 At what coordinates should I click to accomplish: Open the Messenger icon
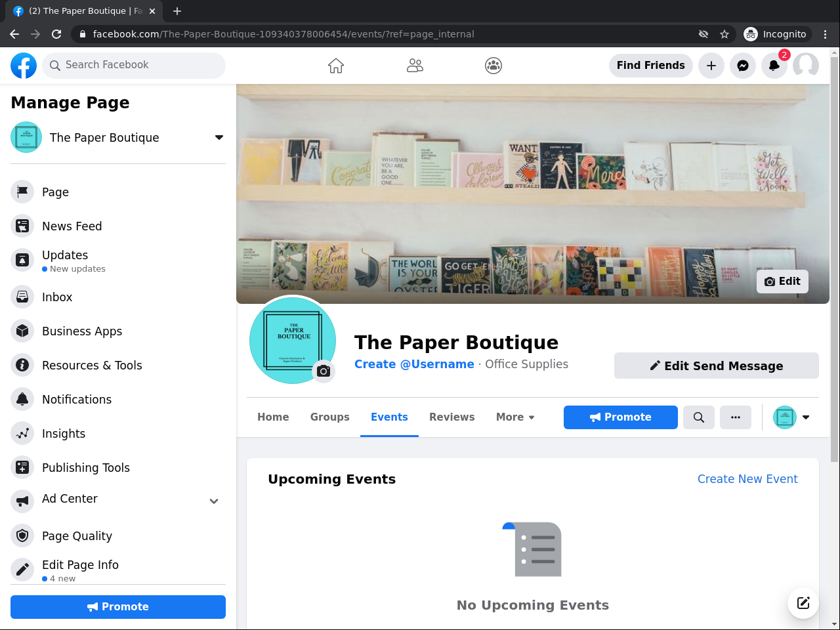click(x=743, y=66)
